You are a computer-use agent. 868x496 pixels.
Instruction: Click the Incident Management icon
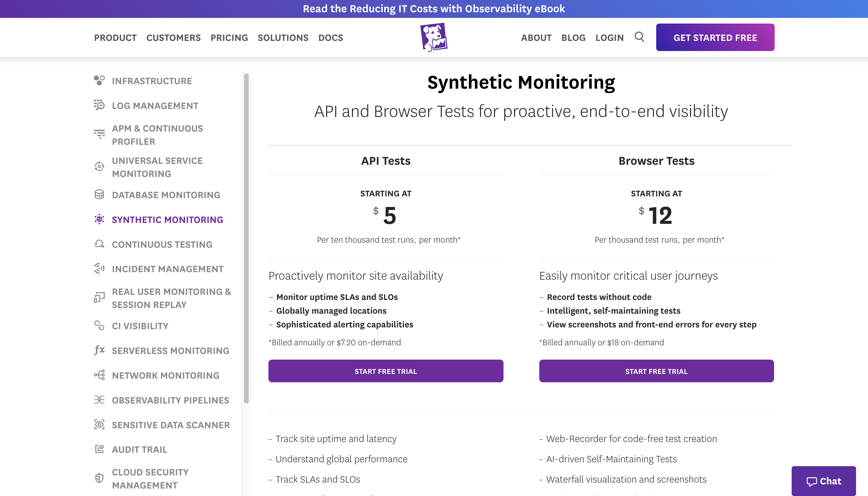point(99,268)
